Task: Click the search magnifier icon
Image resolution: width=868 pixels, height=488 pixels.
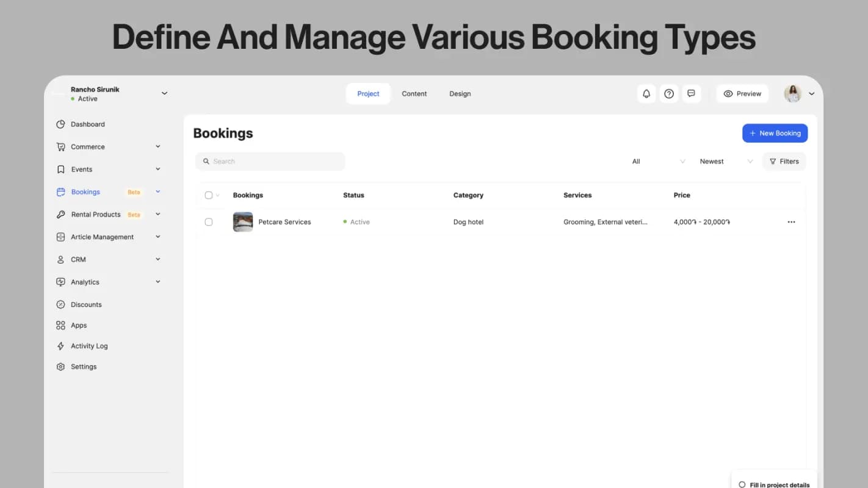Action: 207,161
